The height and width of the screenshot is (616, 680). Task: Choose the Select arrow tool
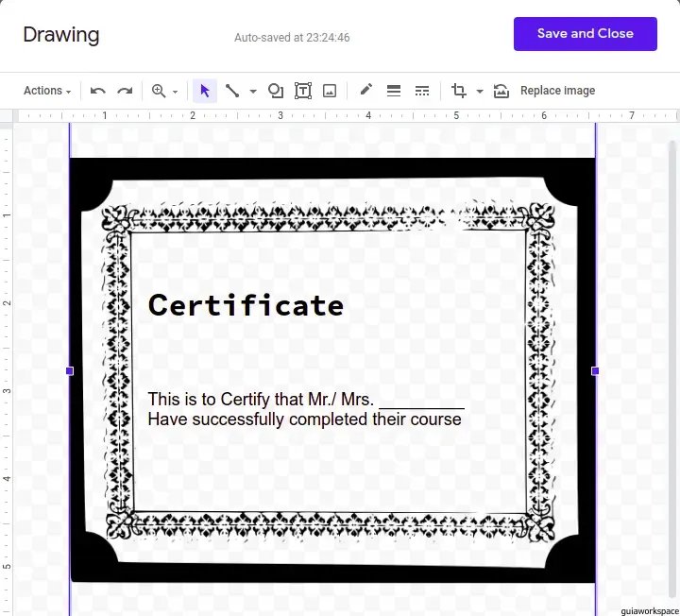tap(205, 91)
